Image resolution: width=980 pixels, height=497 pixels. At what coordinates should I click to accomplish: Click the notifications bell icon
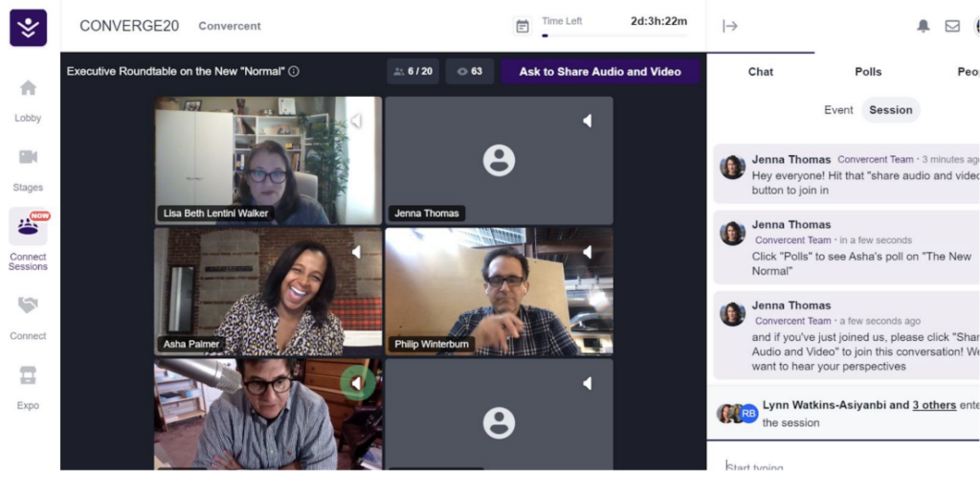click(923, 26)
